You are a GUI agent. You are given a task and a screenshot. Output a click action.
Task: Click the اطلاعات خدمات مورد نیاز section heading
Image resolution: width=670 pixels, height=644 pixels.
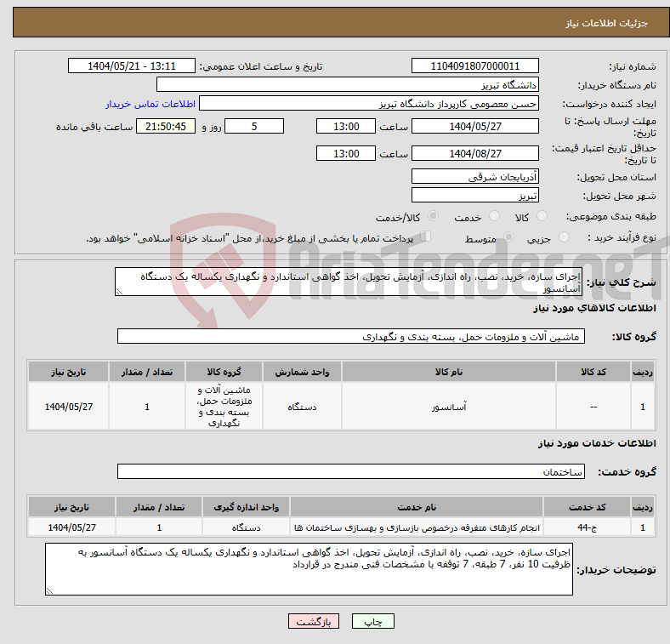point(597,443)
